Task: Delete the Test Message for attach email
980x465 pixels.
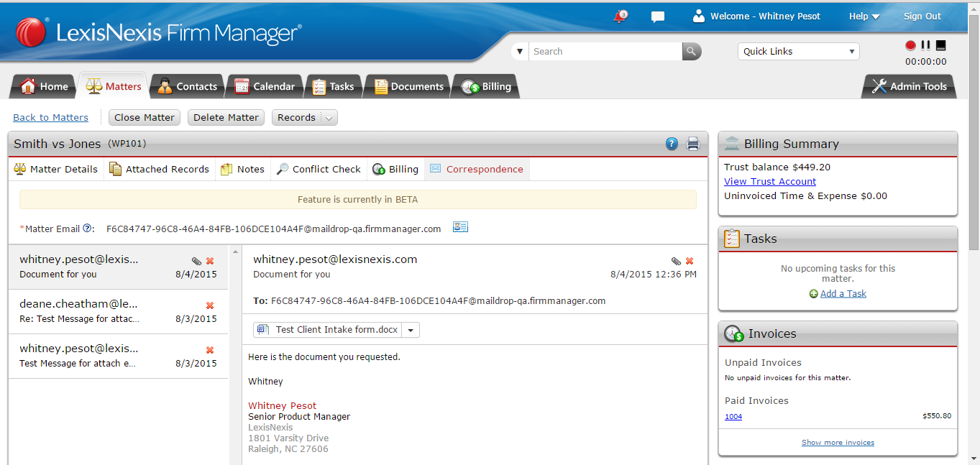Action: click(x=210, y=350)
